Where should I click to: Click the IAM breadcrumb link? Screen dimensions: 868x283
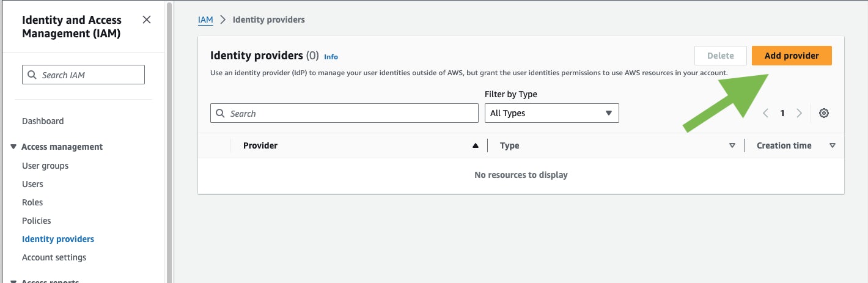[x=205, y=20]
